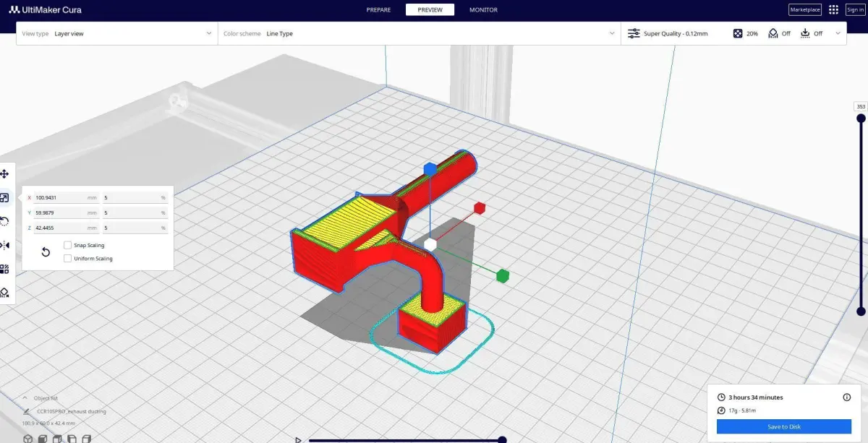
Task: Select the Mirror tool in left toolbar
Action: (x=4, y=245)
